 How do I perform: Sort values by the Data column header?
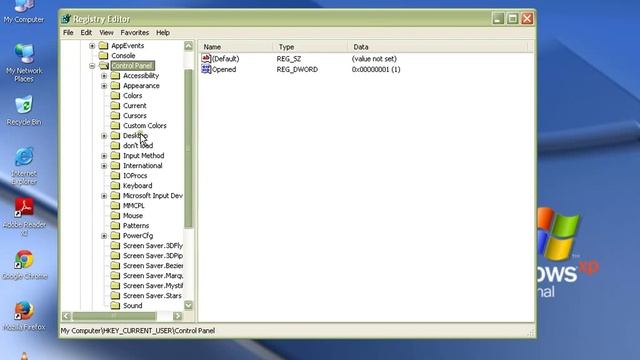[438, 47]
